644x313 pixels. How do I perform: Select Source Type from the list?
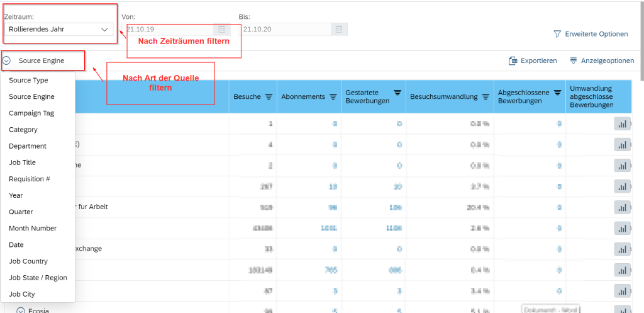(28, 81)
